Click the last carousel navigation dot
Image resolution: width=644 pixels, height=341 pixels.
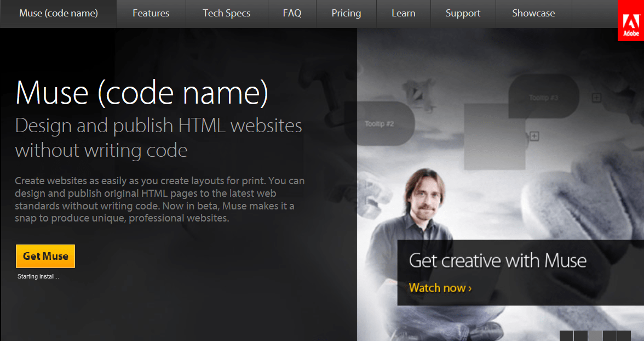click(x=624, y=334)
